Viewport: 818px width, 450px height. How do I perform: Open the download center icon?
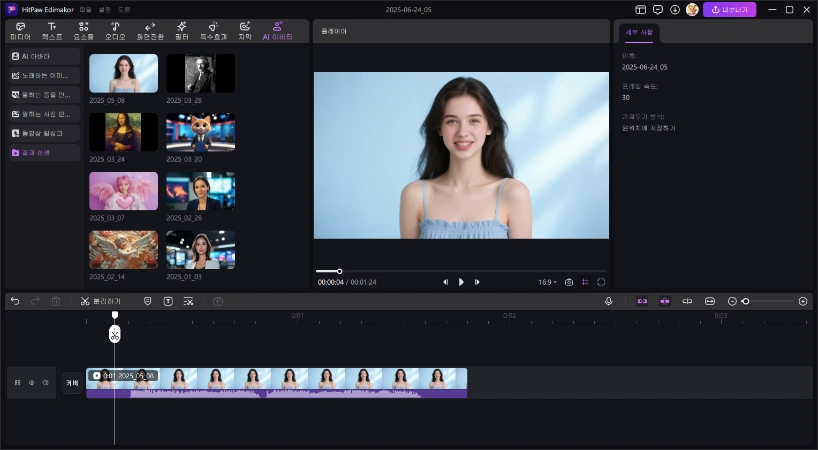click(675, 10)
